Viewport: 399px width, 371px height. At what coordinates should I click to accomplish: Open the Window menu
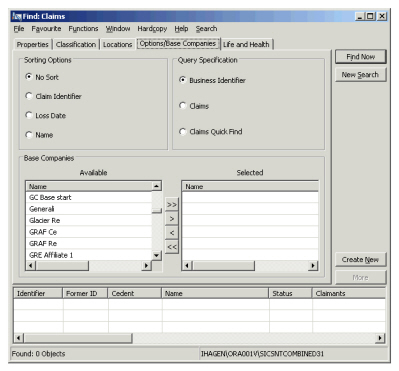[x=118, y=29]
